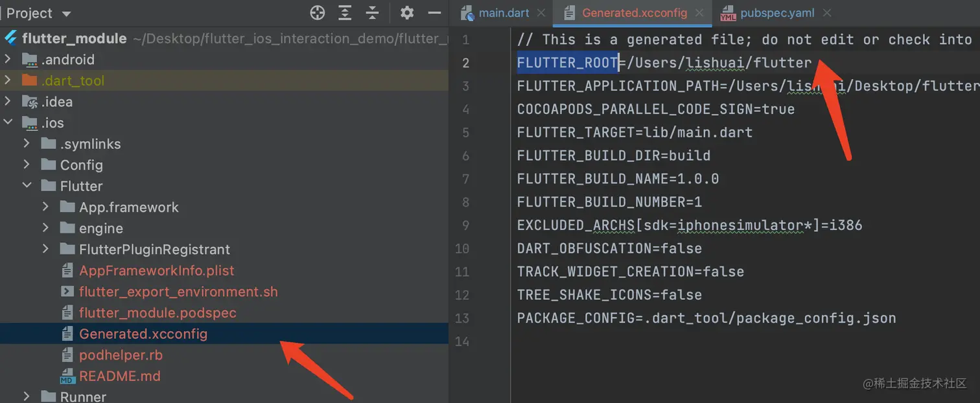Click the engine folder icon

pos(67,228)
